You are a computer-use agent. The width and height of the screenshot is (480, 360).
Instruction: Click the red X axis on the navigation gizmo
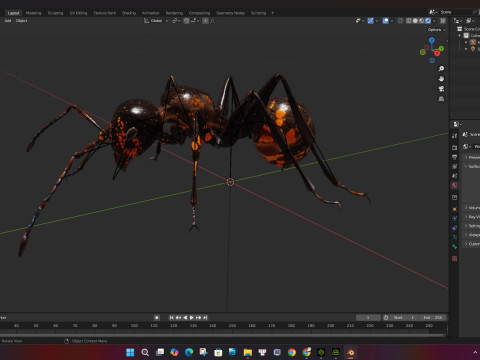coord(437,53)
